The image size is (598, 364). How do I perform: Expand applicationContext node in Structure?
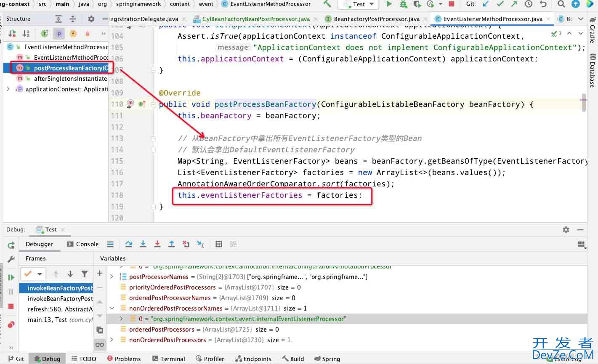[8, 89]
